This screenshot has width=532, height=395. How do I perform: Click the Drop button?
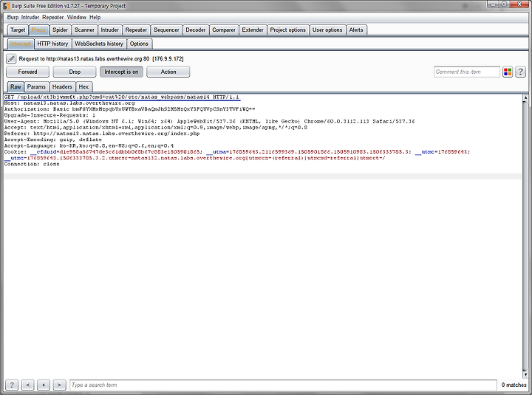(x=75, y=72)
